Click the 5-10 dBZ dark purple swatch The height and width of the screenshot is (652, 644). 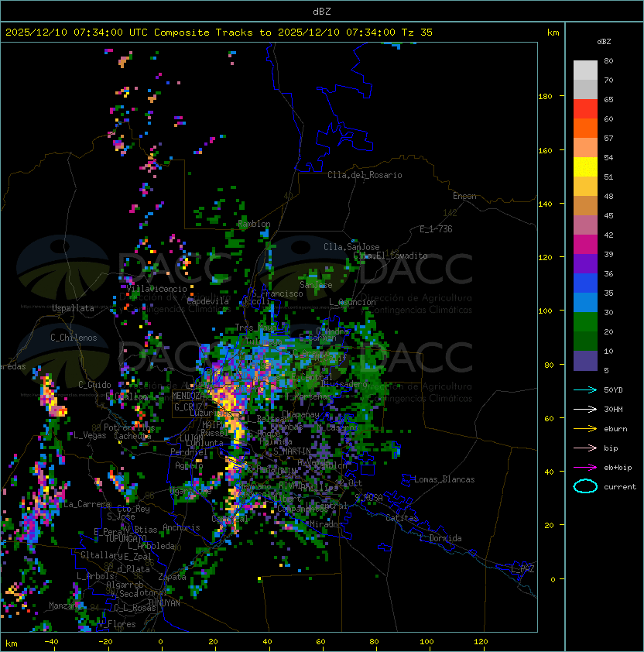coord(585,361)
